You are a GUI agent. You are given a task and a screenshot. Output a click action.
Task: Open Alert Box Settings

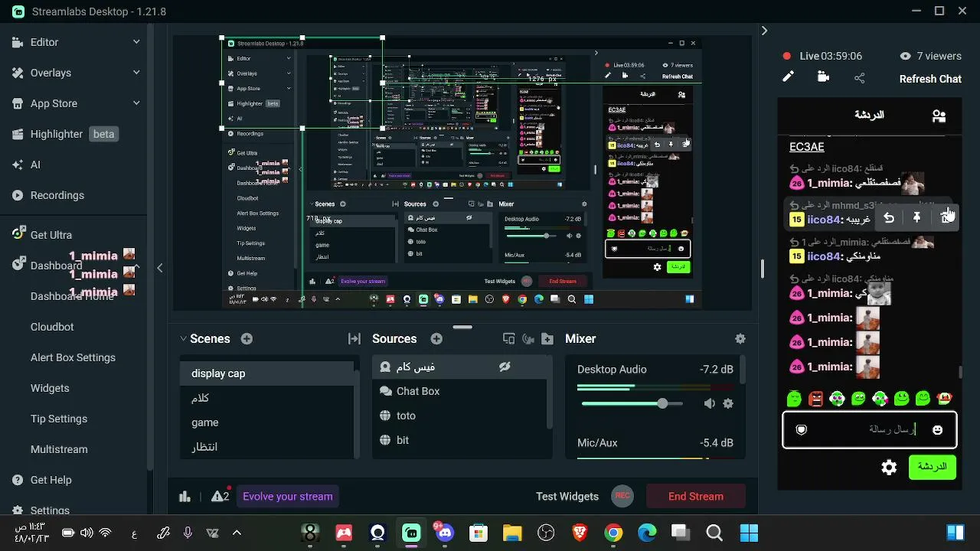(x=73, y=357)
